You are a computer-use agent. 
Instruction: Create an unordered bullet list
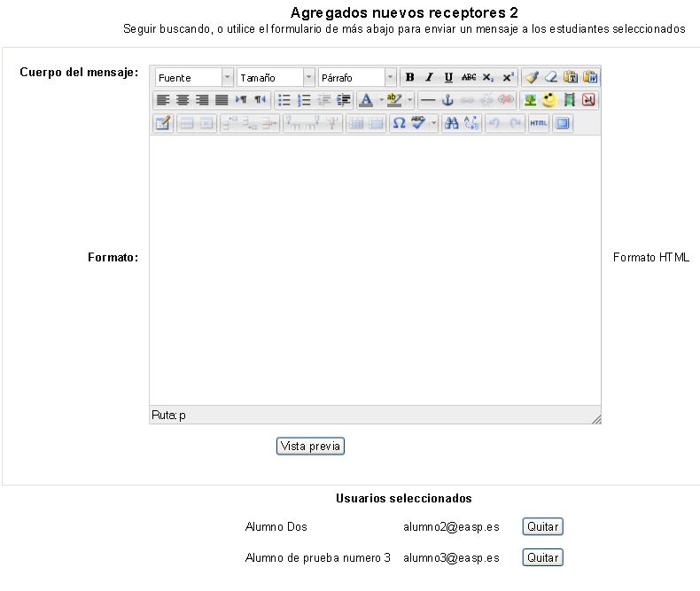pos(284,100)
